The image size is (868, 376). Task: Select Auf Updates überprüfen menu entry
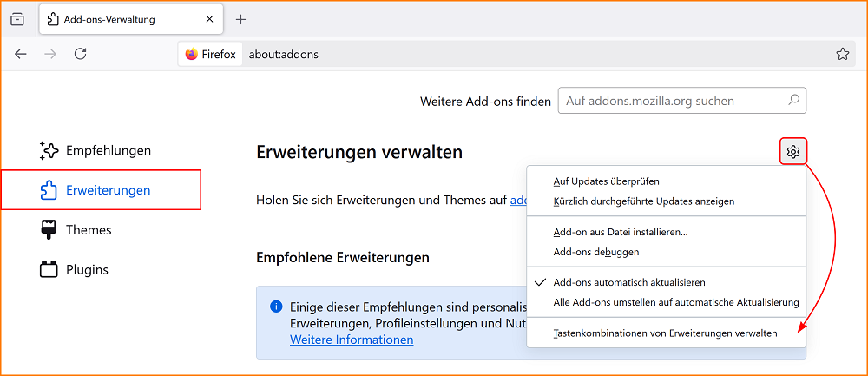click(x=666, y=181)
